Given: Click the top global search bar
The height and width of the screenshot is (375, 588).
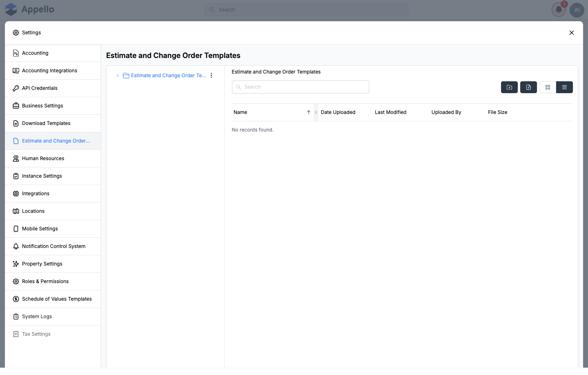Looking at the screenshot, I should 307,10.
